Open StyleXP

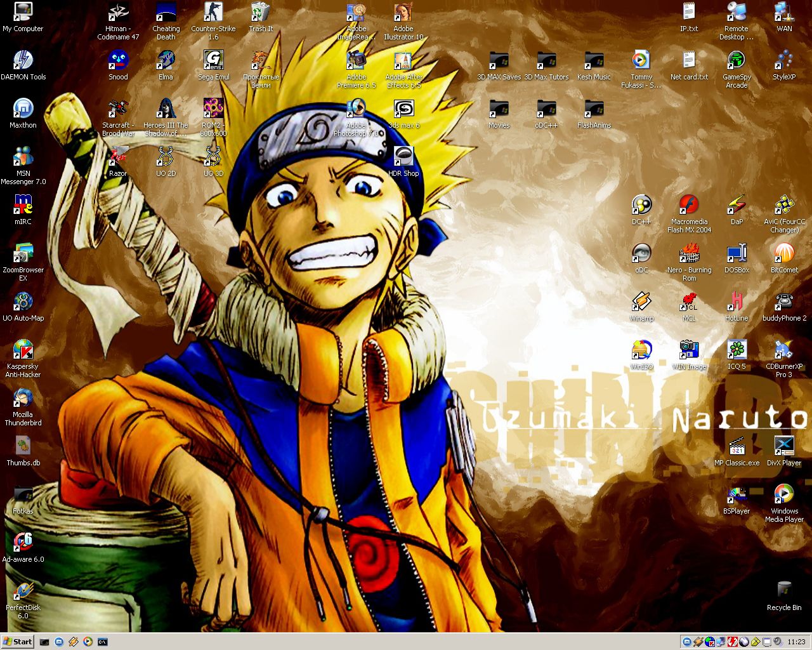[x=784, y=65]
